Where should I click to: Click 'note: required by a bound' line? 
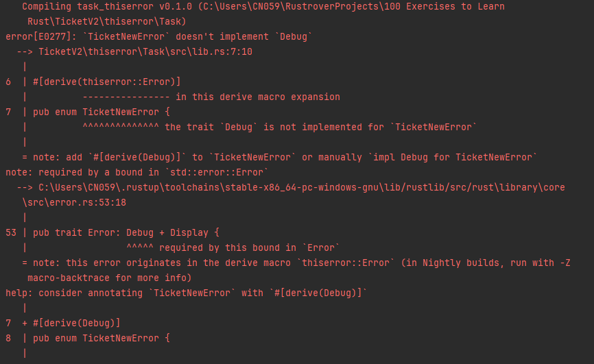pos(137,172)
